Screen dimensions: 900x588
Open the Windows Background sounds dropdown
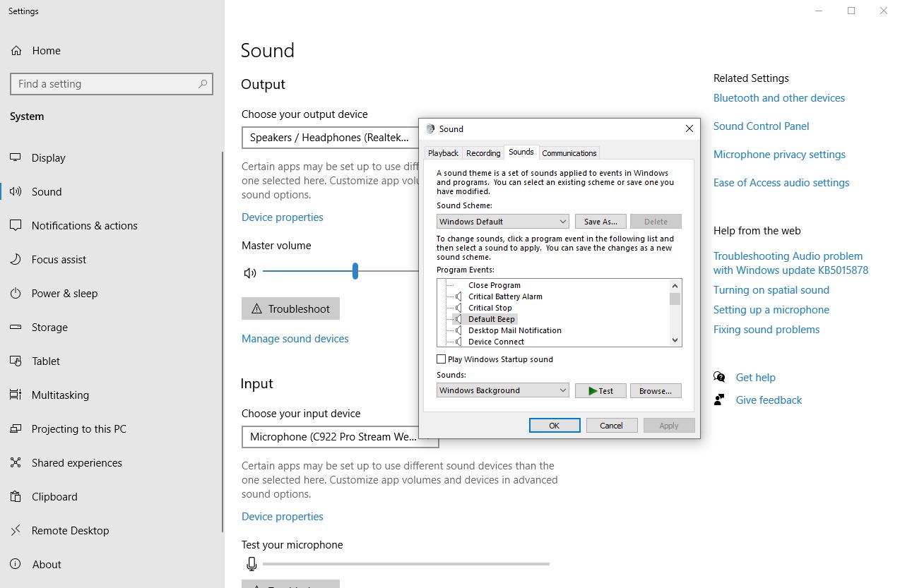(502, 390)
